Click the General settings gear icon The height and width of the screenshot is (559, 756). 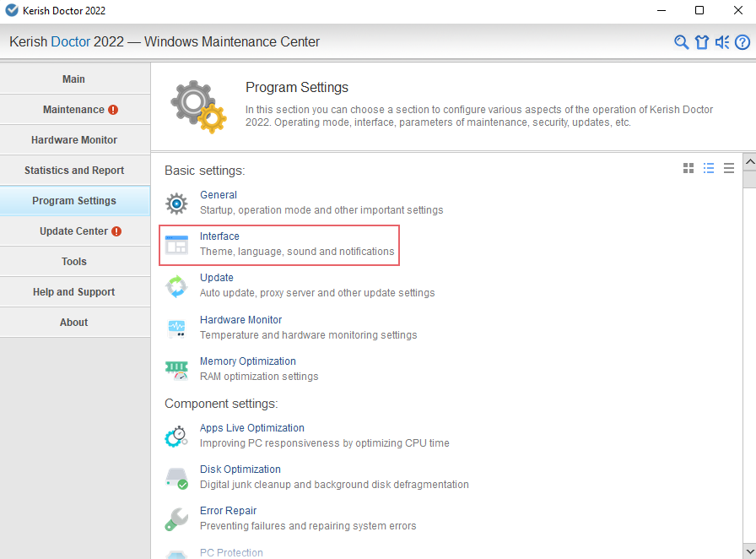pos(176,204)
